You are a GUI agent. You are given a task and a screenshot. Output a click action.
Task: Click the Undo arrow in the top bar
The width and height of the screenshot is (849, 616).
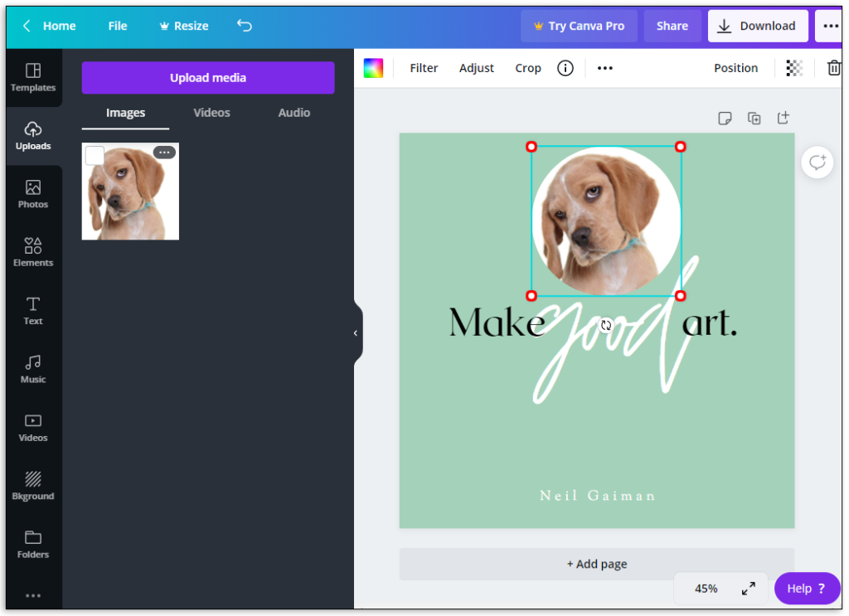[244, 26]
